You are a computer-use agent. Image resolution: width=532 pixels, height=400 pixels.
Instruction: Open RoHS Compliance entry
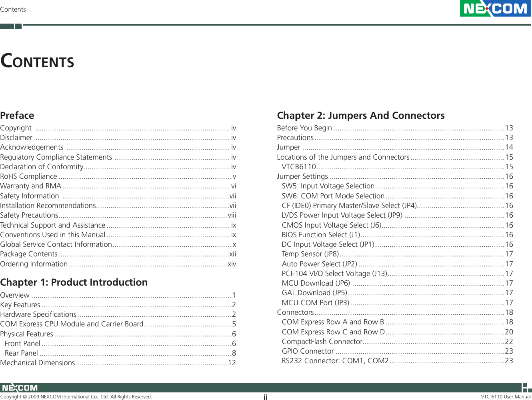click(x=118, y=176)
